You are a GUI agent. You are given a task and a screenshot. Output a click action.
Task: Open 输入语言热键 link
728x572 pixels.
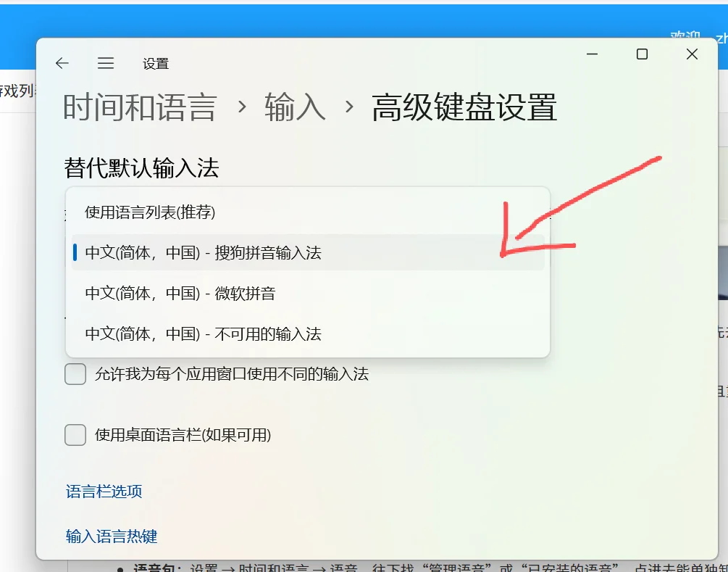pos(112,536)
